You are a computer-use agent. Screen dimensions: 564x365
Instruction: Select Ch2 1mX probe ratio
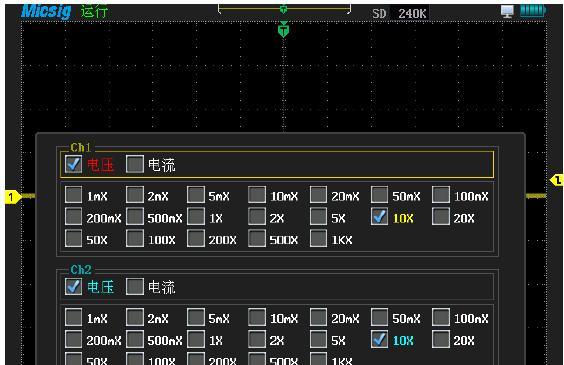pyautogui.click(x=74, y=317)
